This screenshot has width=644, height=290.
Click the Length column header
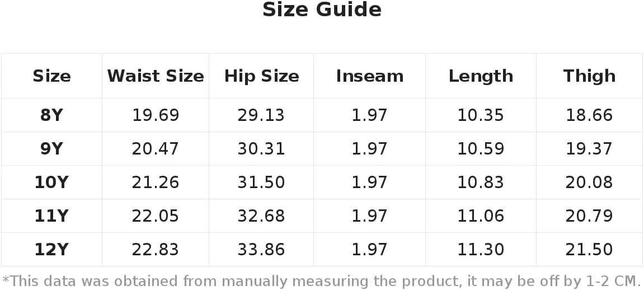pos(481,76)
